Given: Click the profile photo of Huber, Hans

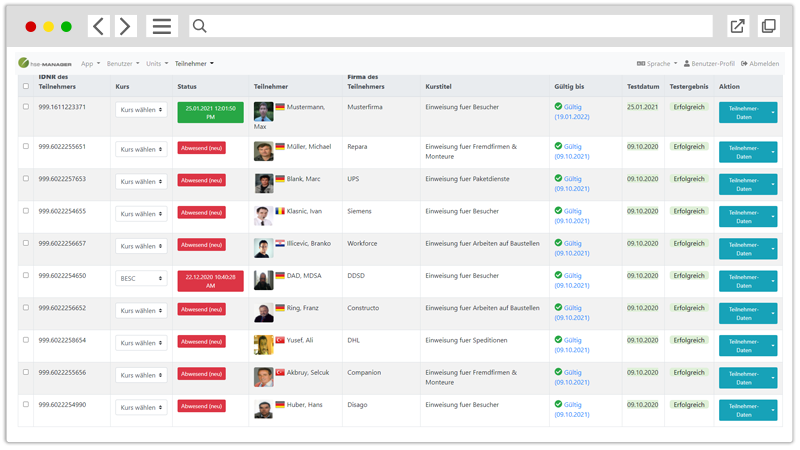Looking at the screenshot, I should (x=263, y=409).
